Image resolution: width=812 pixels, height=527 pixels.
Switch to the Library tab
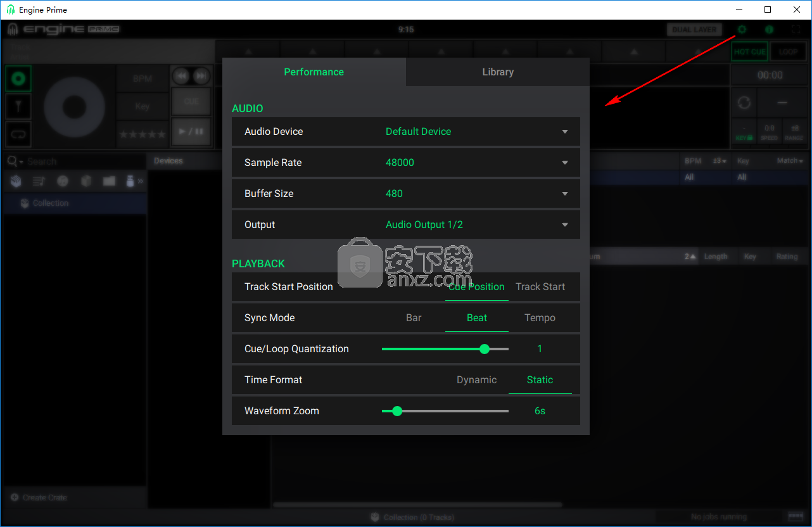[498, 72]
